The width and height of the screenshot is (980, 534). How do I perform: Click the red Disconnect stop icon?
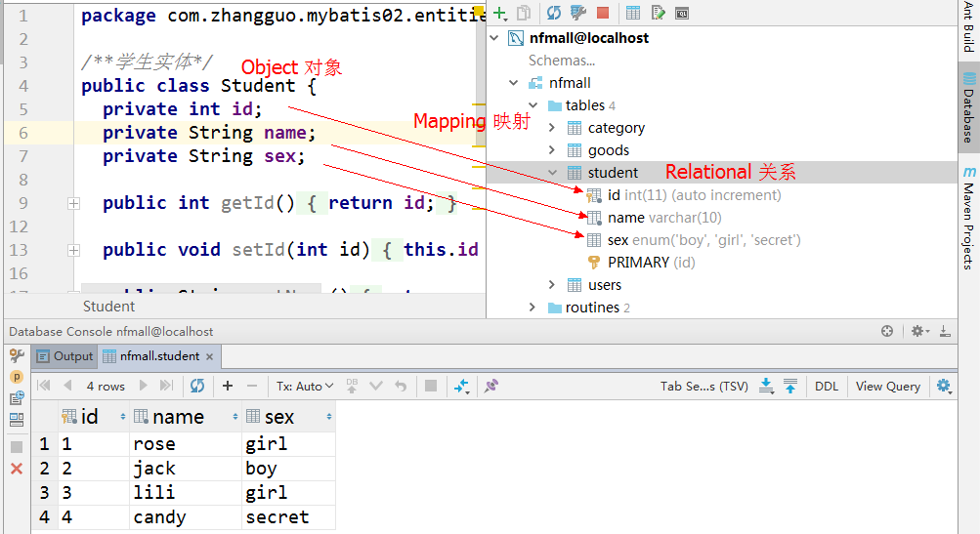(x=603, y=13)
